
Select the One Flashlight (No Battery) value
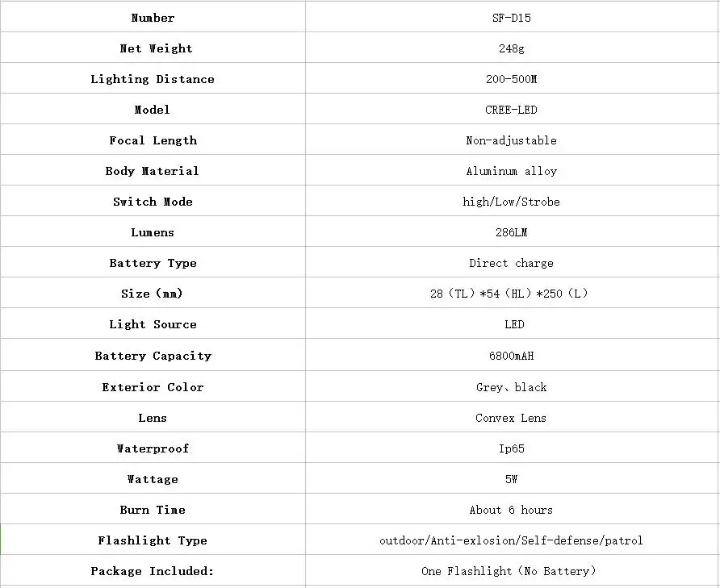(x=509, y=571)
